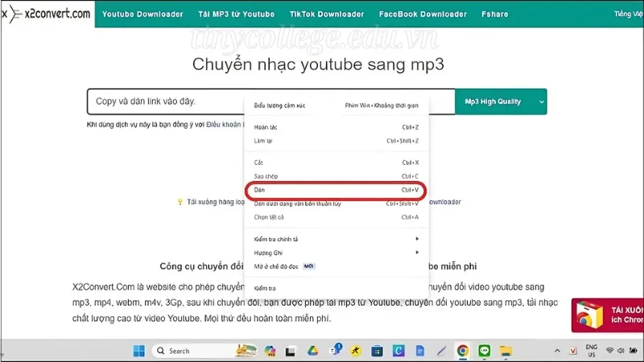Open Copilot icon in taskbar

270,351
